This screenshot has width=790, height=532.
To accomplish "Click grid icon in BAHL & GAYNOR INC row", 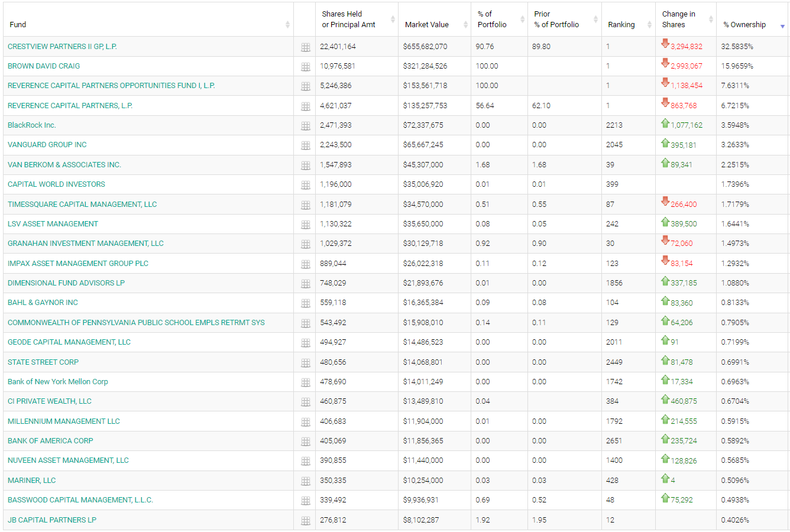I will pyautogui.click(x=306, y=303).
